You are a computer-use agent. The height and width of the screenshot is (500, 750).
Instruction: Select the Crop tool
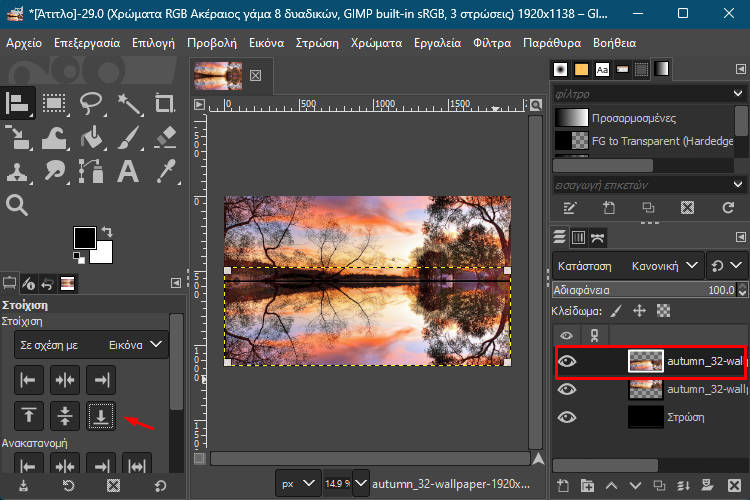click(165, 103)
